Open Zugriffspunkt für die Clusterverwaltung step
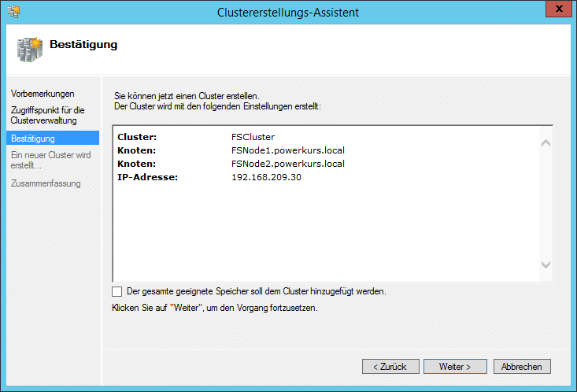Screen dimensions: 577x392 [x=47, y=115]
